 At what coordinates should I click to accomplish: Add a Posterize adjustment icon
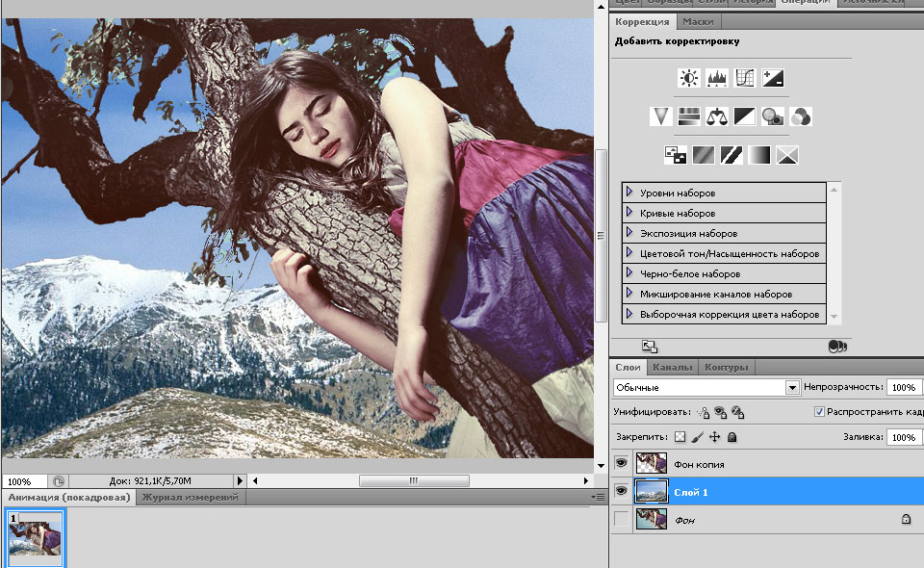coord(703,155)
